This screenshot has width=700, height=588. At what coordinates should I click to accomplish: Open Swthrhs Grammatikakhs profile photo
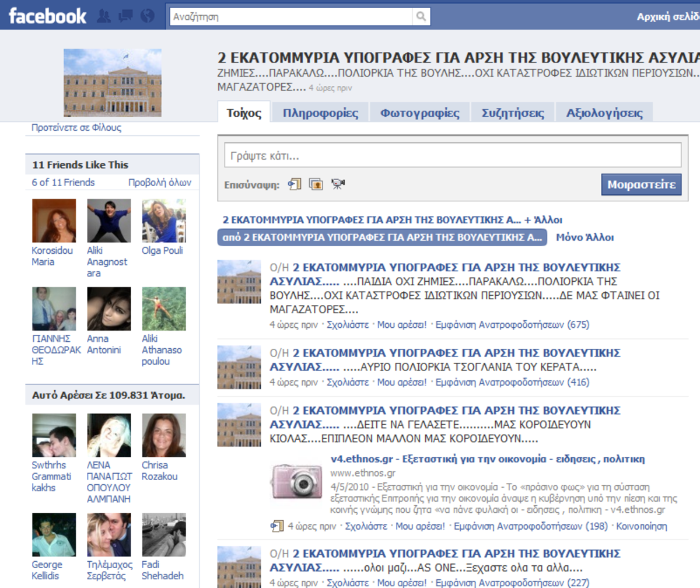click(x=54, y=435)
